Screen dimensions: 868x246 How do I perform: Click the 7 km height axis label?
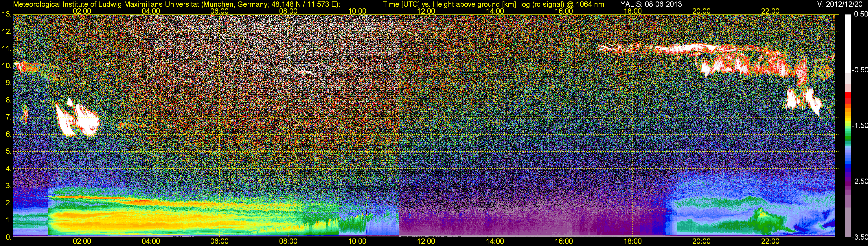pyautogui.click(x=8, y=117)
